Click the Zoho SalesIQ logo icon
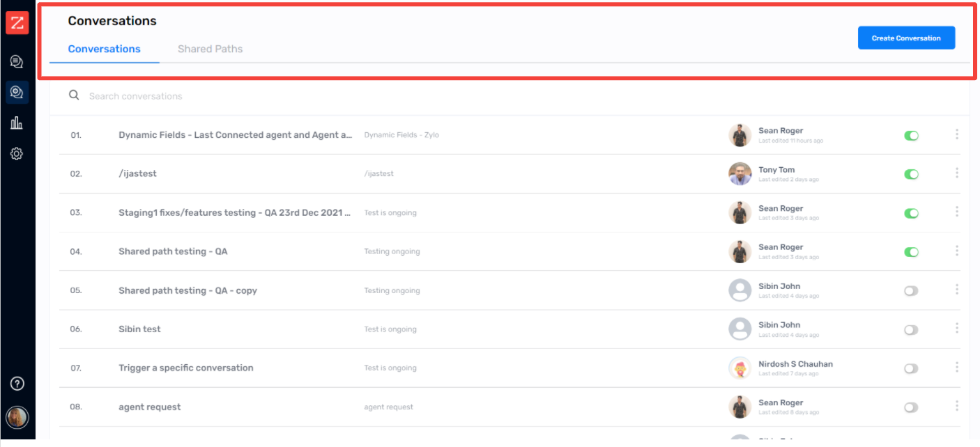The width and height of the screenshot is (980, 447). click(x=17, y=22)
